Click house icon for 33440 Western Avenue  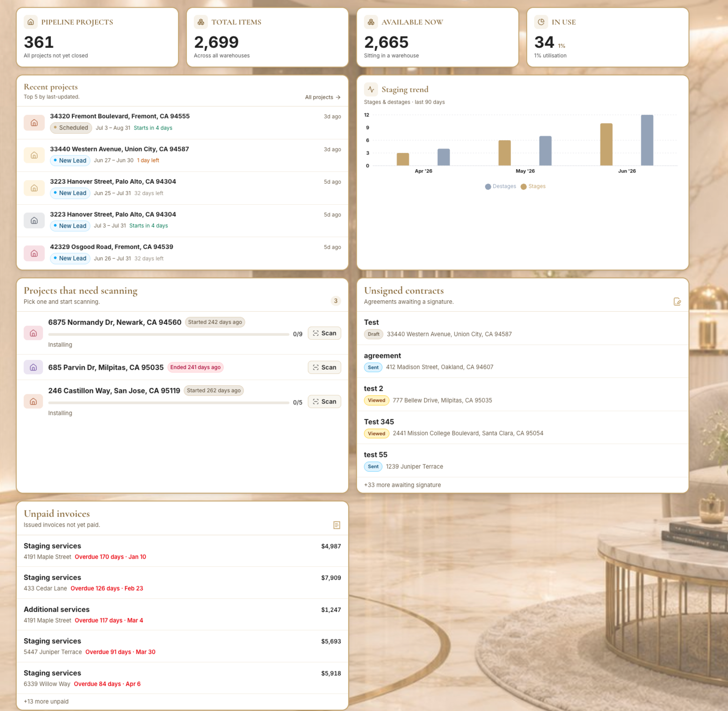(34, 156)
